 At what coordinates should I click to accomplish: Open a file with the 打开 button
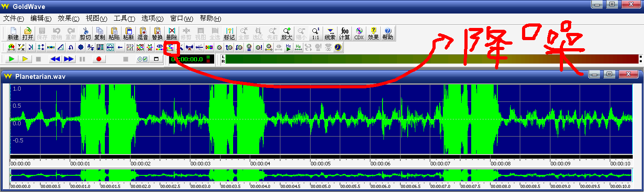pos(27,33)
